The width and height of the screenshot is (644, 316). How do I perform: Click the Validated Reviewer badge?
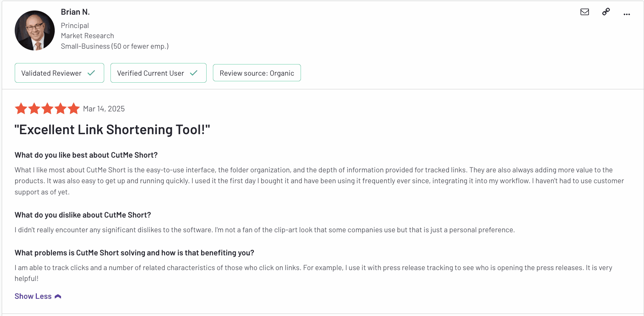click(x=59, y=73)
